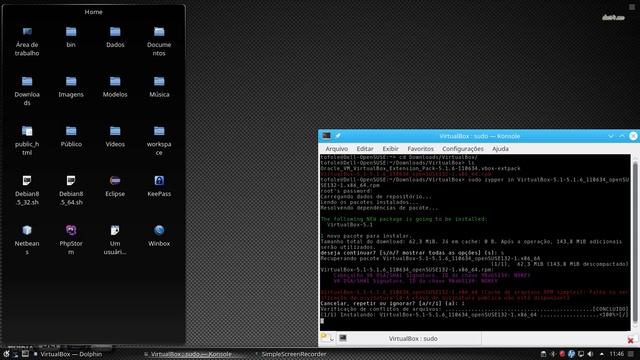The width and height of the screenshot is (640, 360).
Task: Open the Bluetooth tray icon
Action: 553,354
